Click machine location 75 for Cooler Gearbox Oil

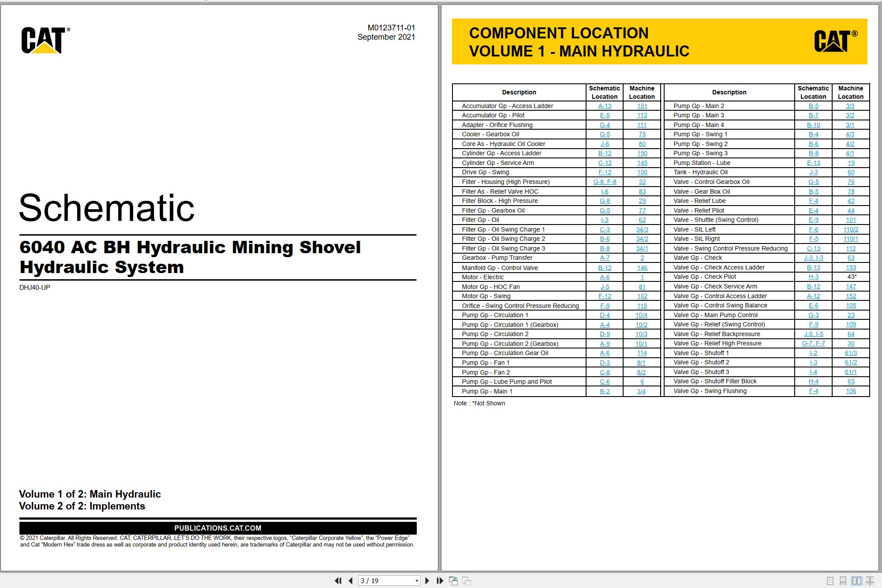(x=642, y=134)
